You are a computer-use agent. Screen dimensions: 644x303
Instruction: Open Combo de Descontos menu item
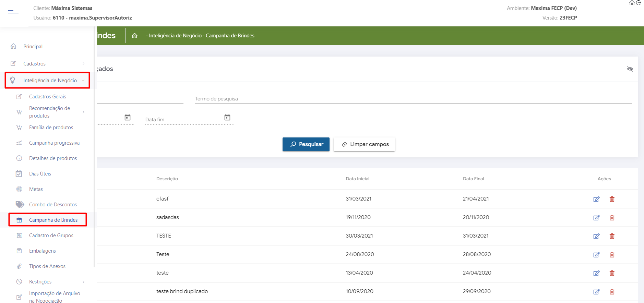(53, 205)
